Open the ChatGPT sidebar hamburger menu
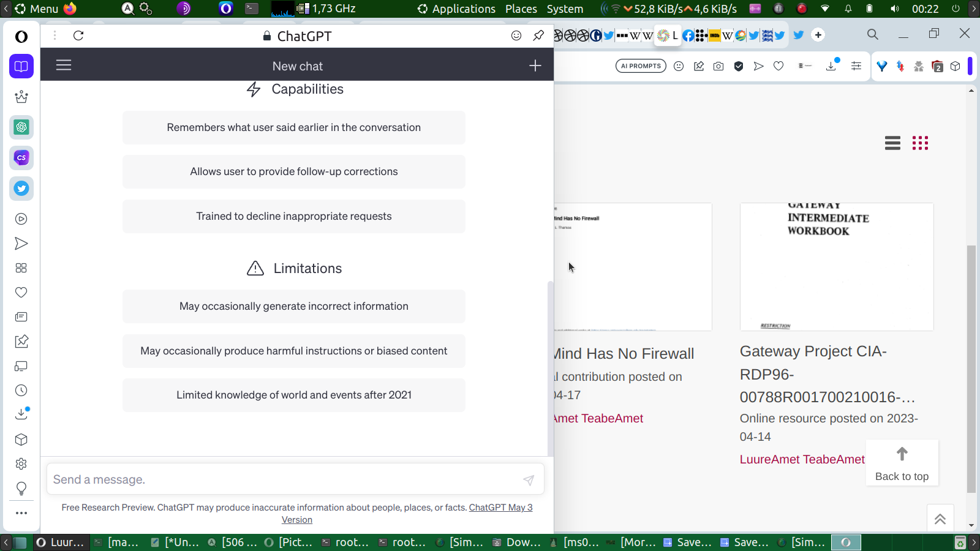 (64, 65)
